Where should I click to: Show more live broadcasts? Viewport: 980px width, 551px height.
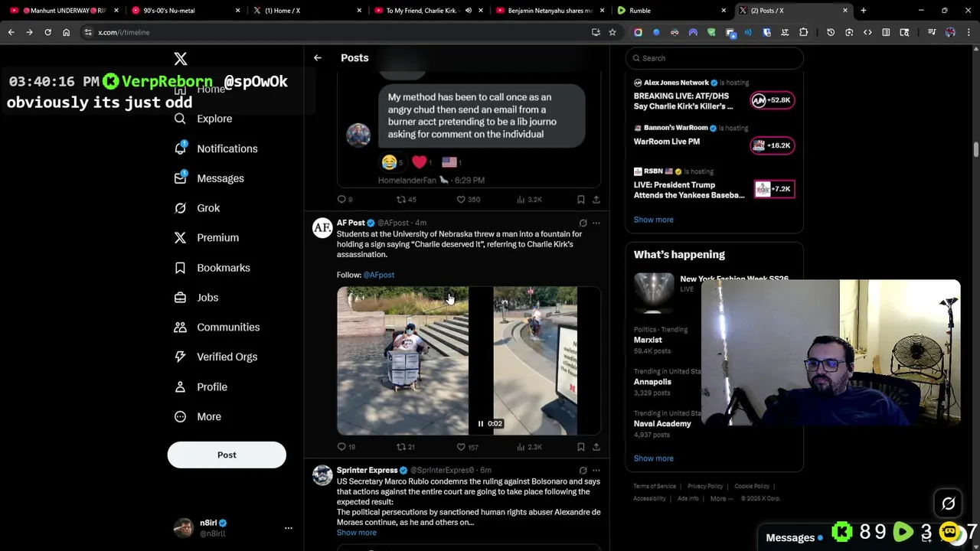click(x=653, y=220)
